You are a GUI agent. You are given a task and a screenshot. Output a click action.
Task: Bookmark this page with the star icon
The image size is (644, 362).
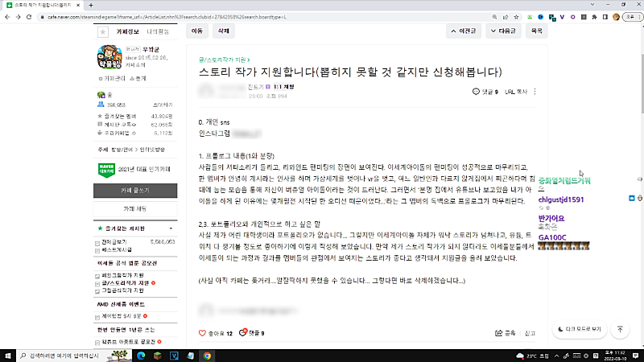[516, 17]
